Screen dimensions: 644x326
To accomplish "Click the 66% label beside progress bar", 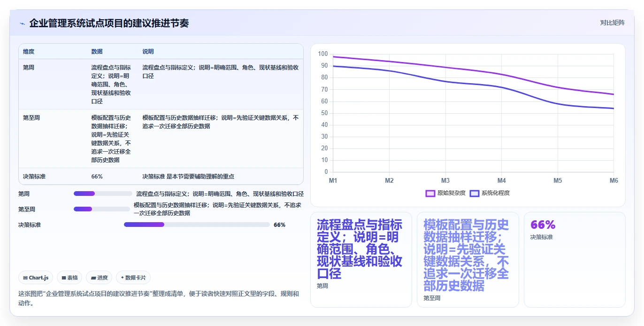I will click(279, 225).
